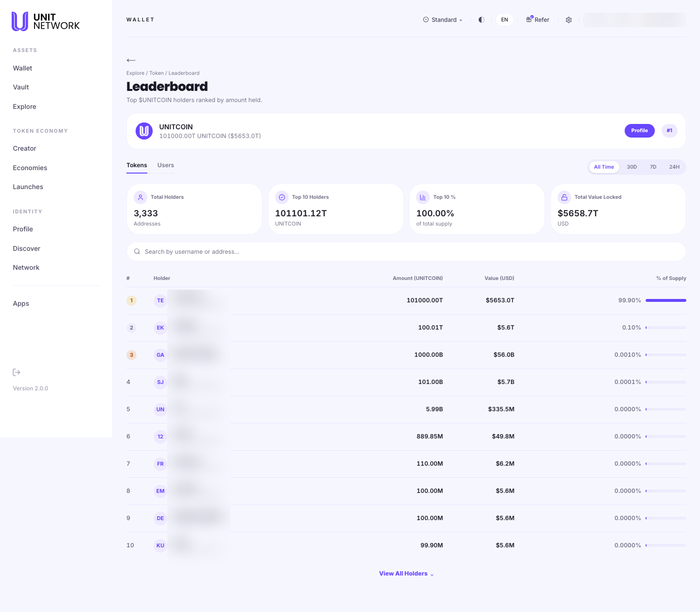Click the Amount (UNITCOIN) column header
Viewport: 700px width, 612px height.
click(418, 279)
